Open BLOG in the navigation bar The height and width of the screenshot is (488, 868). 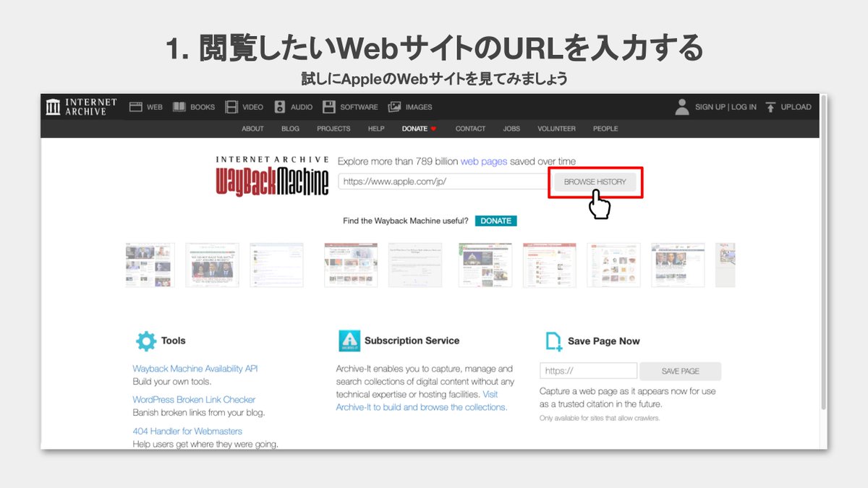pos(290,129)
